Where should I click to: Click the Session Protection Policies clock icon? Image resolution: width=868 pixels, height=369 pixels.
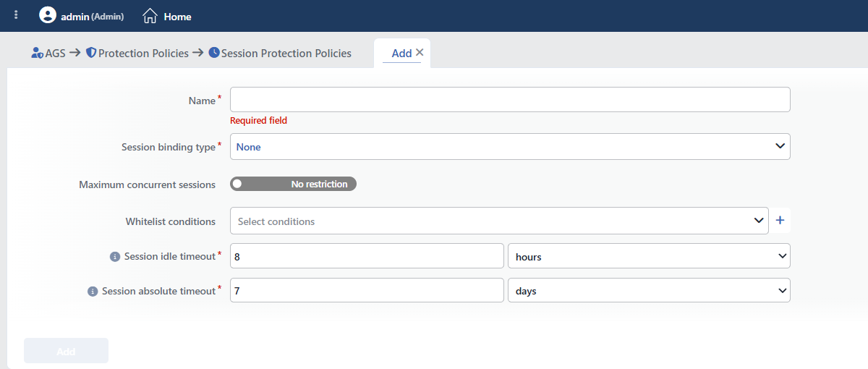(214, 53)
